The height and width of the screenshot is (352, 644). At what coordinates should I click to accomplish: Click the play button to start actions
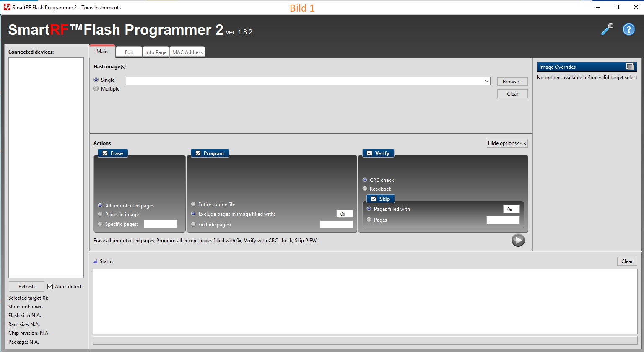518,240
